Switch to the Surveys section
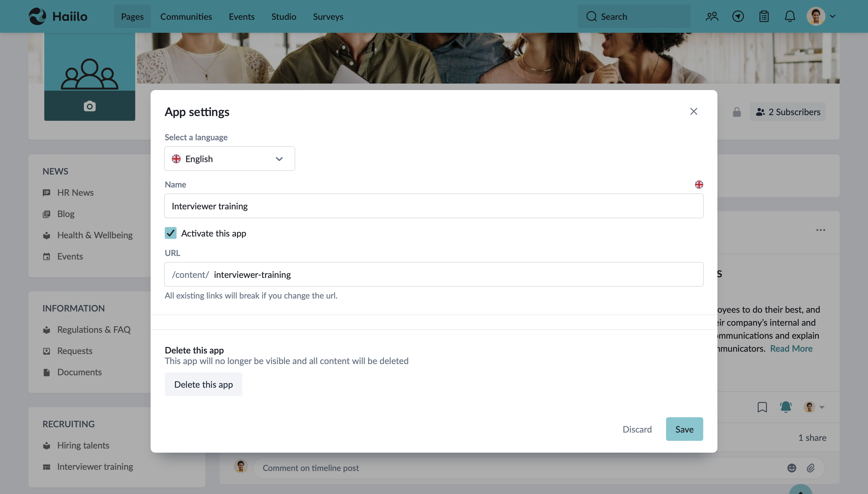868x494 pixels. [x=328, y=16]
